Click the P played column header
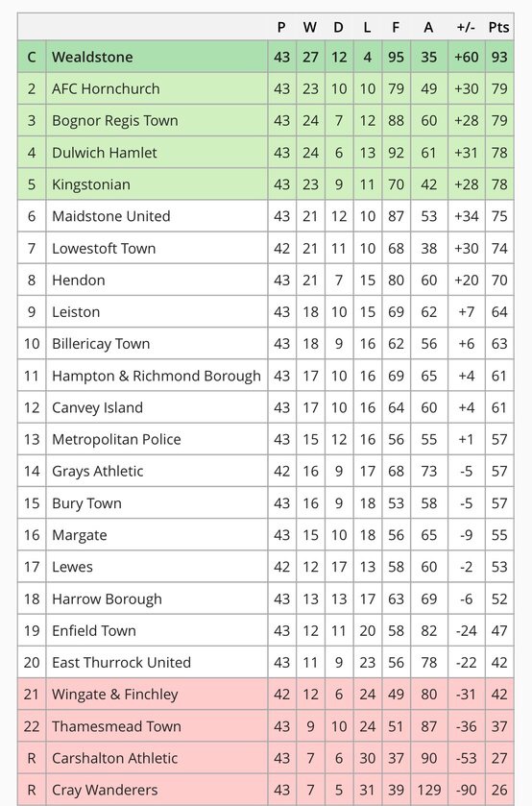532x806 pixels. coord(281,27)
